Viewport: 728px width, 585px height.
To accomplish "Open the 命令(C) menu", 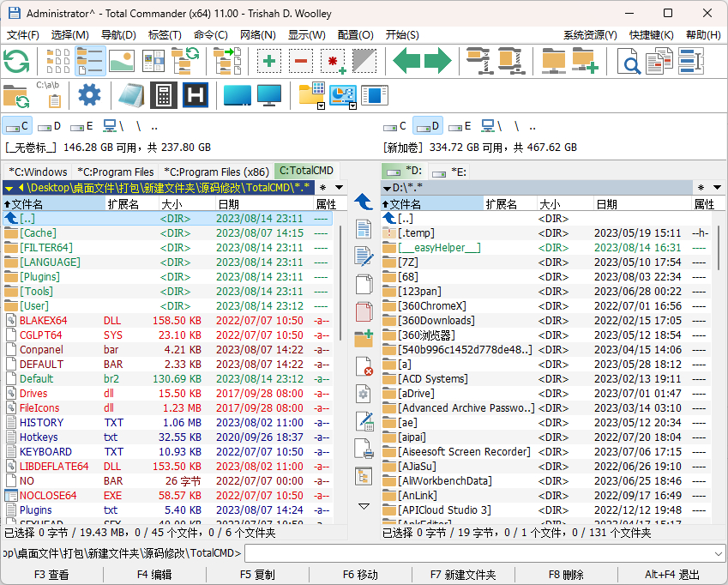I will click(x=210, y=35).
